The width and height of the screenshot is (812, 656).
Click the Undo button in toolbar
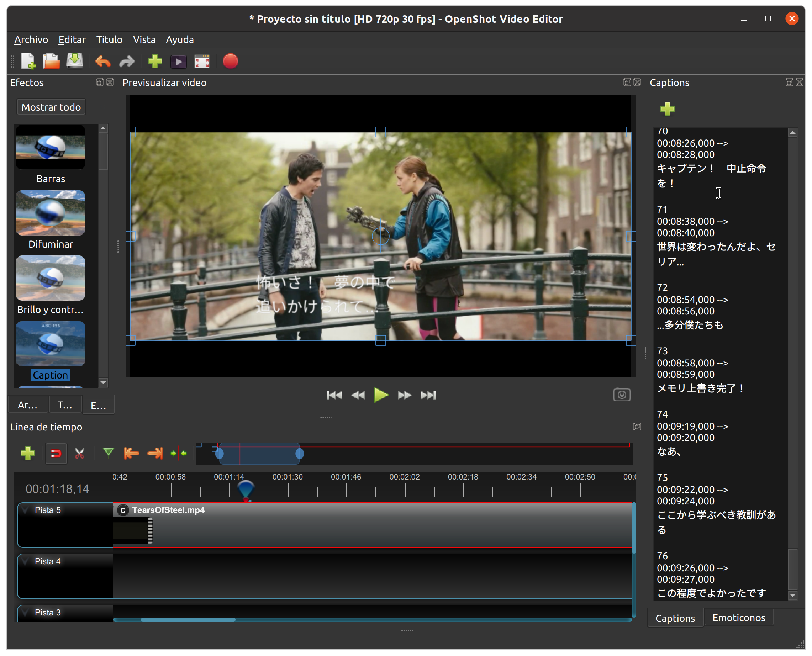pyautogui.click(x=104, y=62)
